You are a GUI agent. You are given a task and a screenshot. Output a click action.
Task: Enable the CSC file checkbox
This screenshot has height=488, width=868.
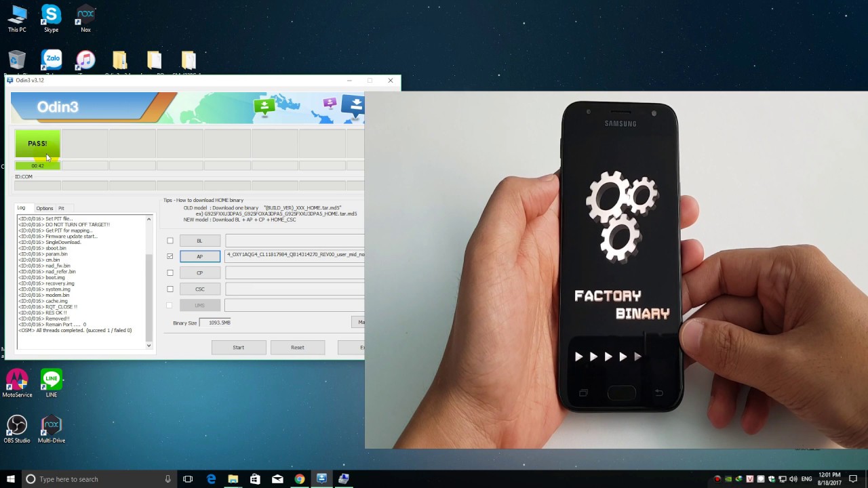[x=170, y=289]
